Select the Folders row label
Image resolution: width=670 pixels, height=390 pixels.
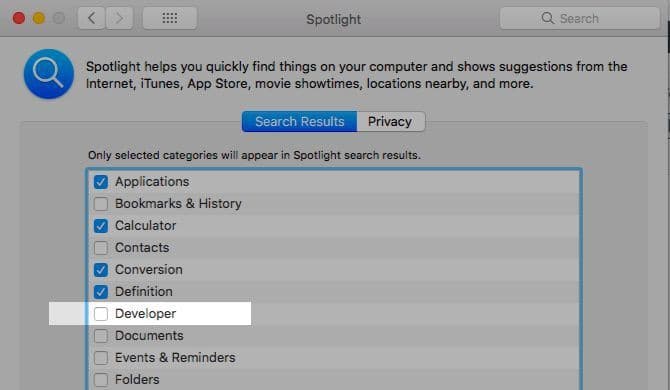pos(137,380)
